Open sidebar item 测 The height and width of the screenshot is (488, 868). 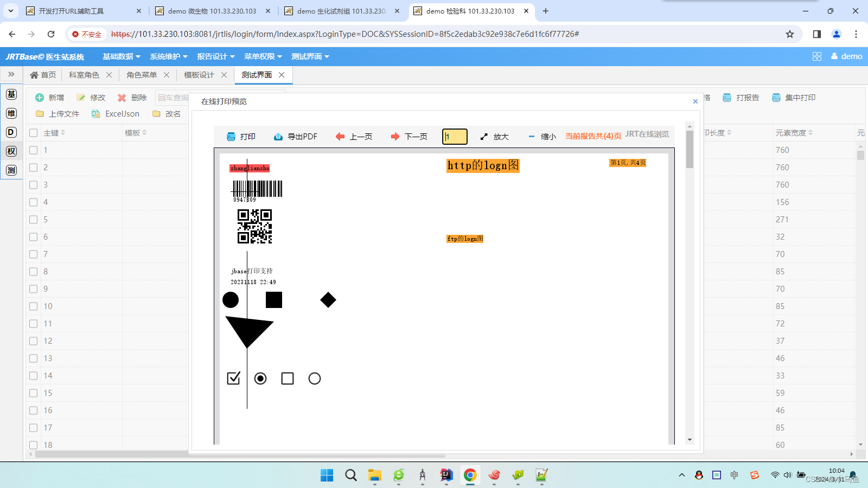pyautogui.click(x=11, y=170)
